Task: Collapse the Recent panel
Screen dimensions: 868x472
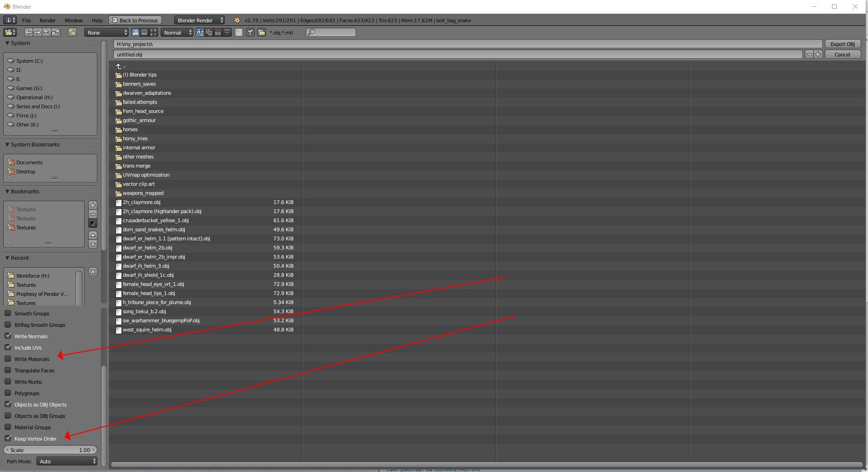Action: coord(7,258)
